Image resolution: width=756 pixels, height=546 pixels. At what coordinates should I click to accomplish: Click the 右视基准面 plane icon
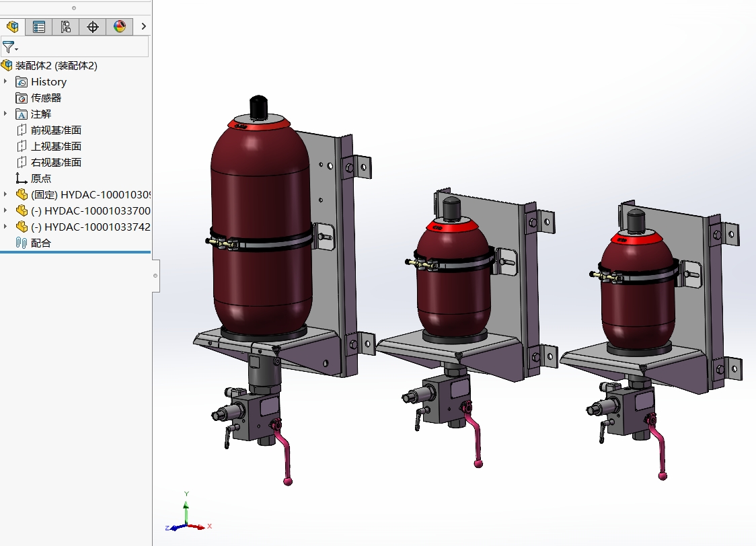[22, 163]
